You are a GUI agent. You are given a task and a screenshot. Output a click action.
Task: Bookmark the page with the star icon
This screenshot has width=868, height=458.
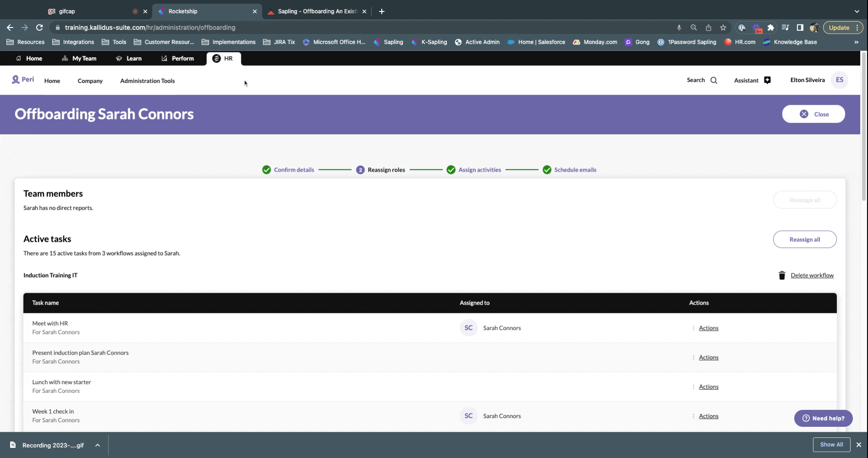pos(723,28)
